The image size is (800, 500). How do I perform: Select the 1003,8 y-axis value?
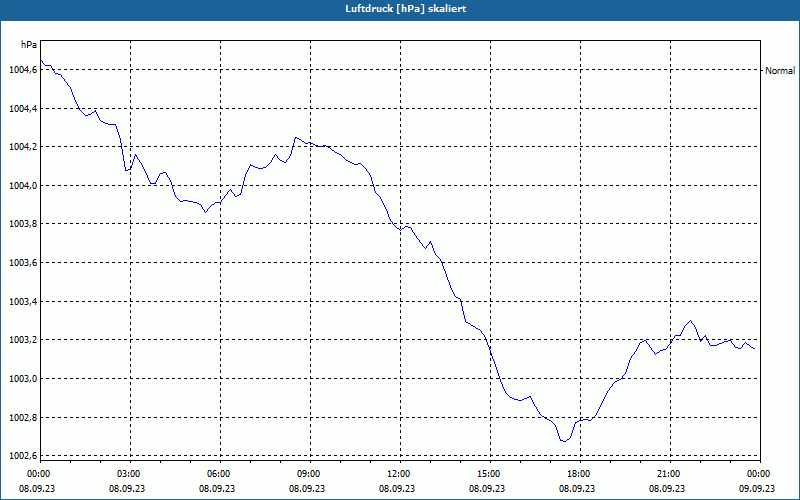pos(23,224)
